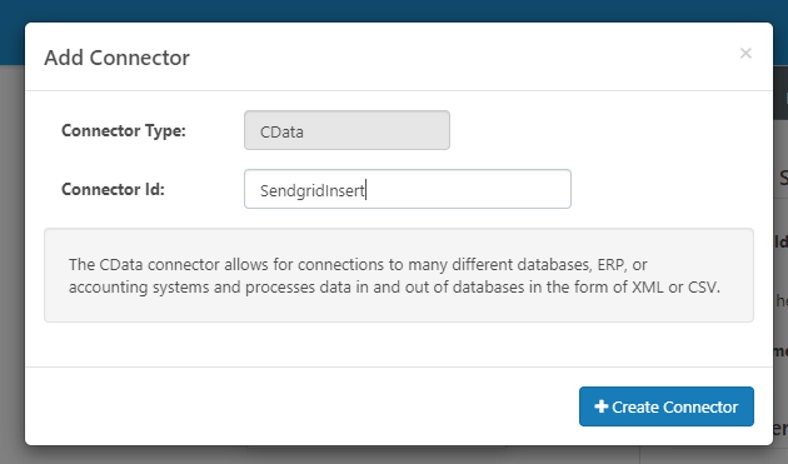Screen dimensions: 788x464
Task: Click blank space right of Connector Type field
Action: point(600,130)
